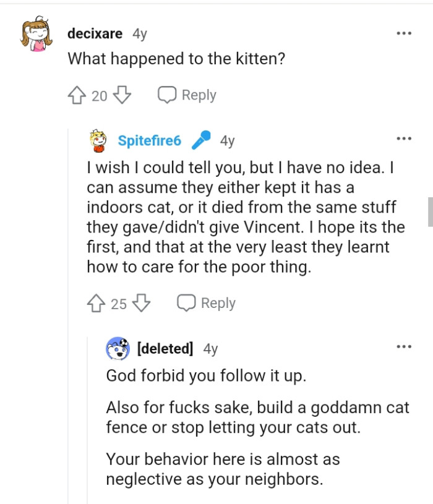Image resolution: width=433 pixels, height=504 pixels.
Task: Click the Reply button under decixare's comment
Action: [198, 95]
